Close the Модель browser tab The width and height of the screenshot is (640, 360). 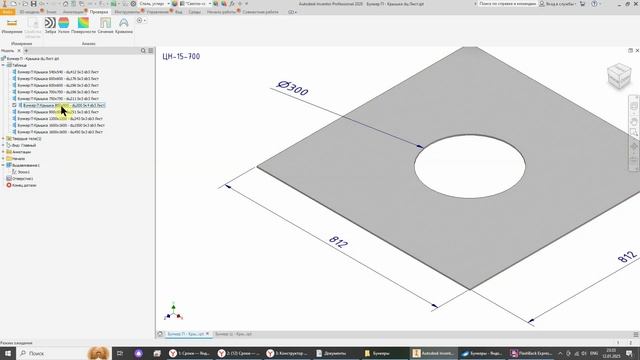19,51
